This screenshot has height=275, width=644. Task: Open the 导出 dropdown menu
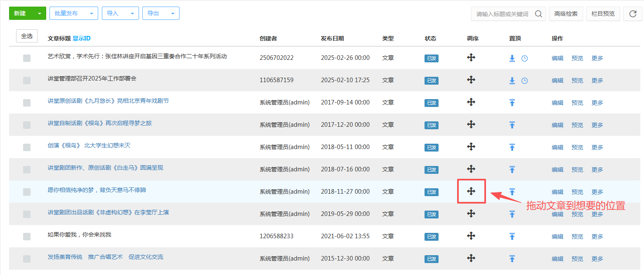click(x=160, y=13)
